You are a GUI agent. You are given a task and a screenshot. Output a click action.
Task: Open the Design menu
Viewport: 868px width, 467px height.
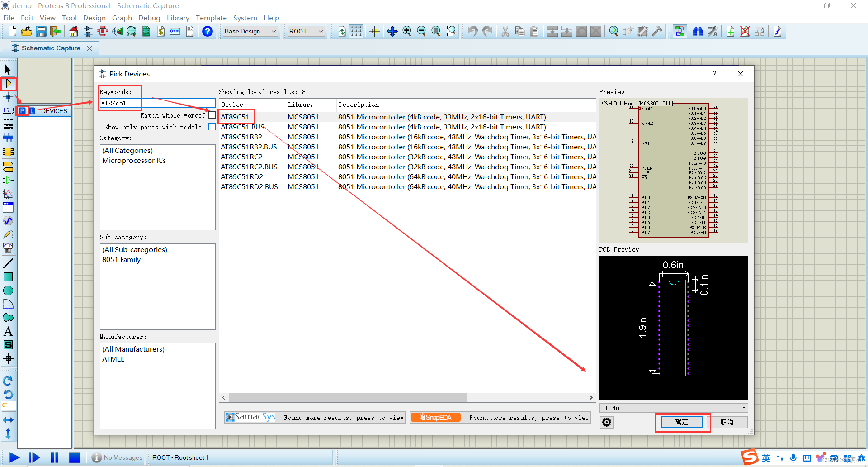[x=94, y=18]
